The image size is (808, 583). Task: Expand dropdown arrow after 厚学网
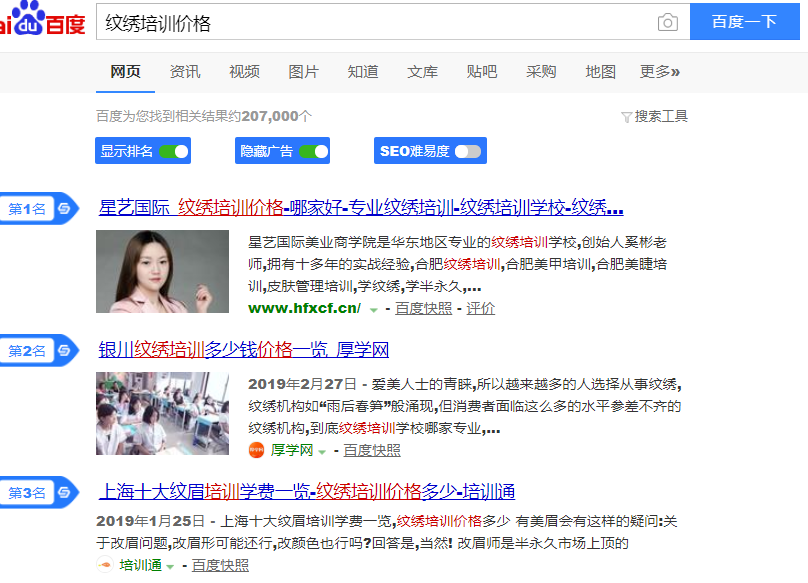[322, 452]
